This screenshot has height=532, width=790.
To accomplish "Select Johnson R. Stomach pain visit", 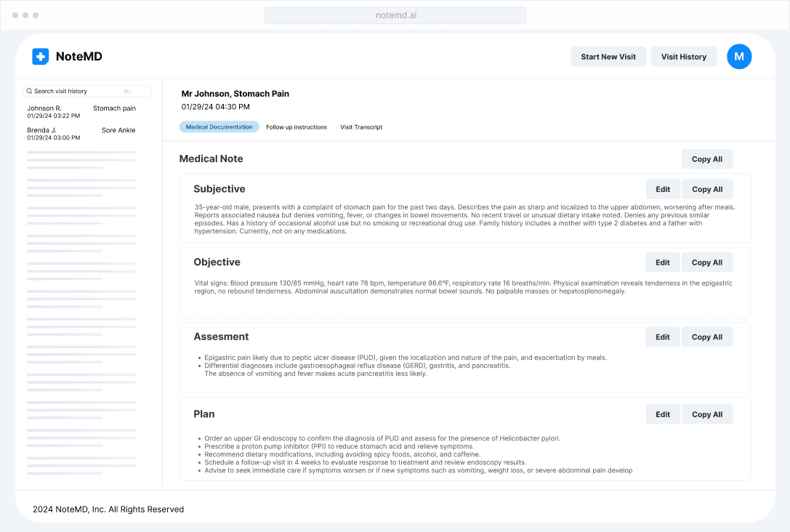I will (x=81, y=112).
